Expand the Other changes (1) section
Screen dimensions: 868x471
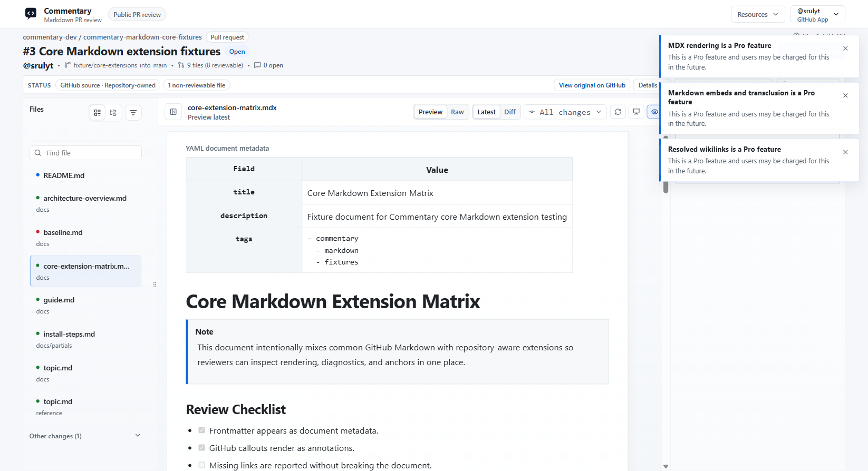point(85,436)
